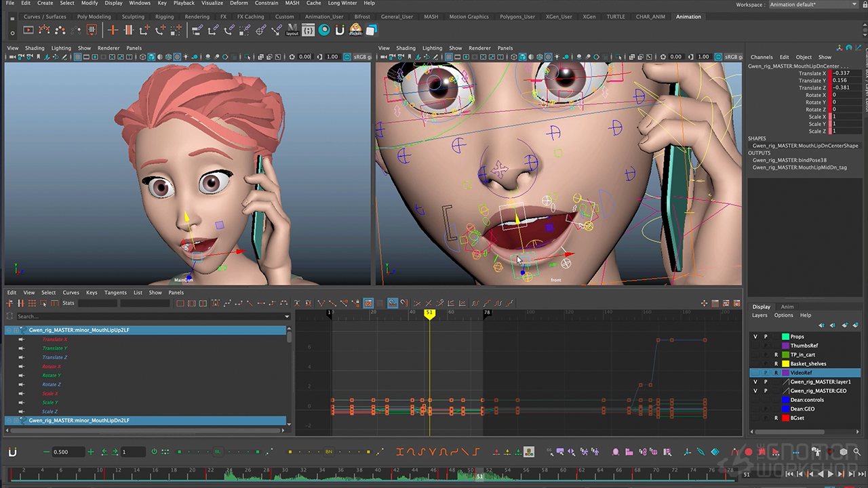
Task: Click the layout shelf icon
Action: [x=292, y=30]
